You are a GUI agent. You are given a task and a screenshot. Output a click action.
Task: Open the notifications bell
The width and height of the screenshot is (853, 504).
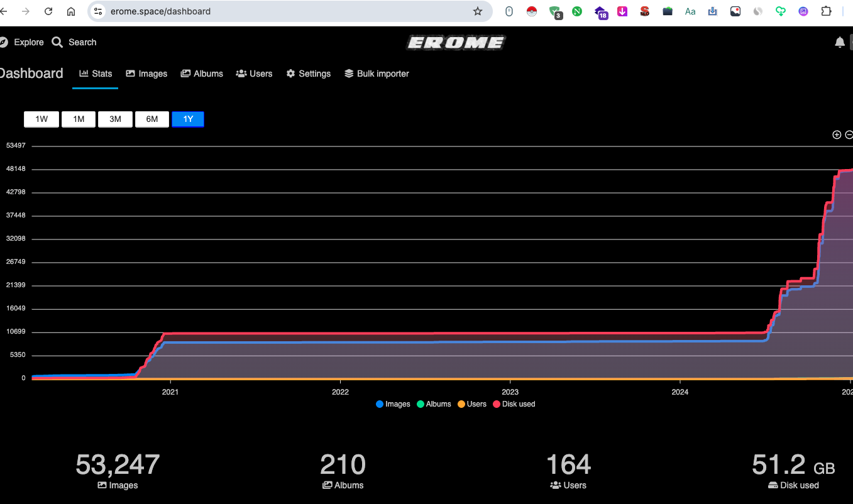click(839, 42)
